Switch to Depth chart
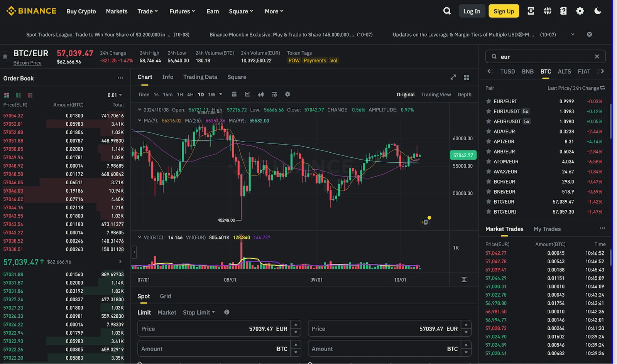Image resolution: width=617 pixels, height=364 pixels. click(x=465, y=94)
